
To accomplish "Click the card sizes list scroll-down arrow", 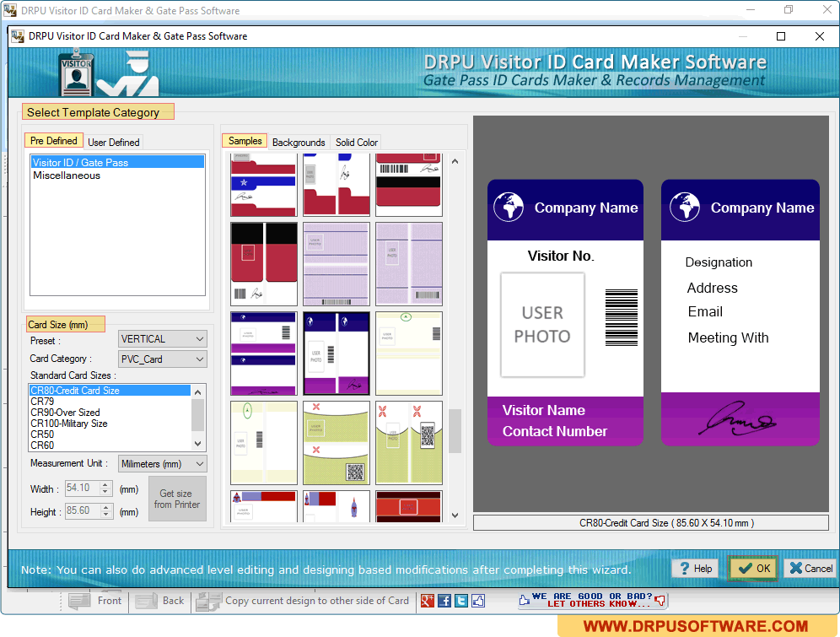I will (198, 444).
